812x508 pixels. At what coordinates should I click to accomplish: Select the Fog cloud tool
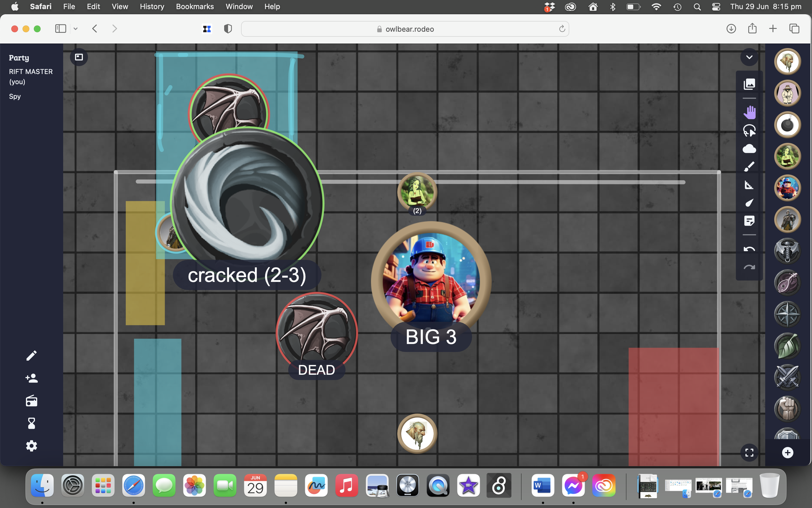pos(749,149)
